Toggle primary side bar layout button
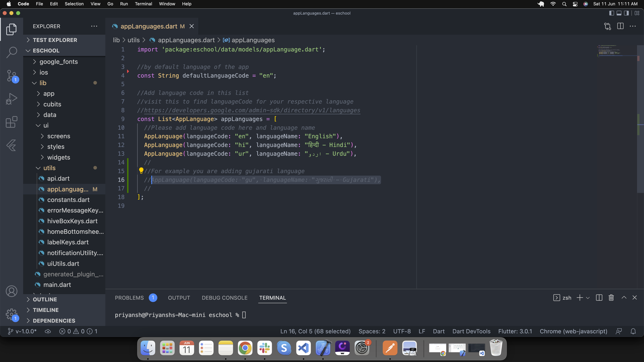The width and height of the screenshot is (644, 362). tap(611, 13)
